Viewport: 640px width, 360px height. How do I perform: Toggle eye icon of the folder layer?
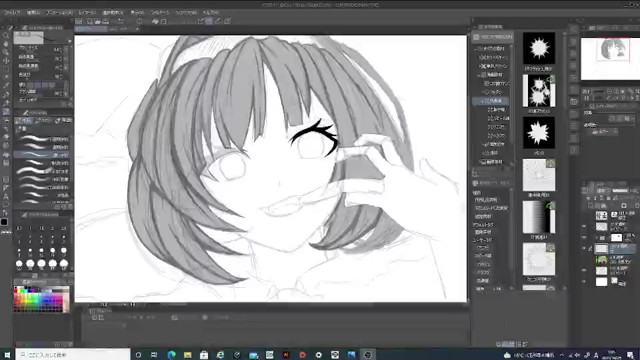click(x=584, y=237)
